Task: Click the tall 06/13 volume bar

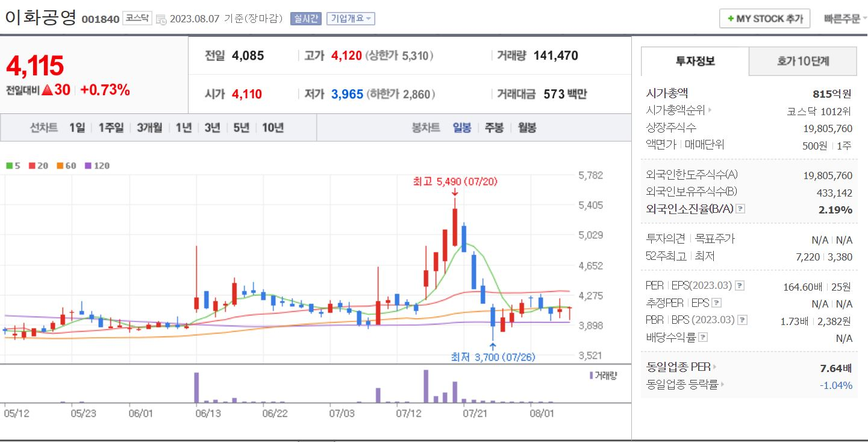Action: [196, 387]
